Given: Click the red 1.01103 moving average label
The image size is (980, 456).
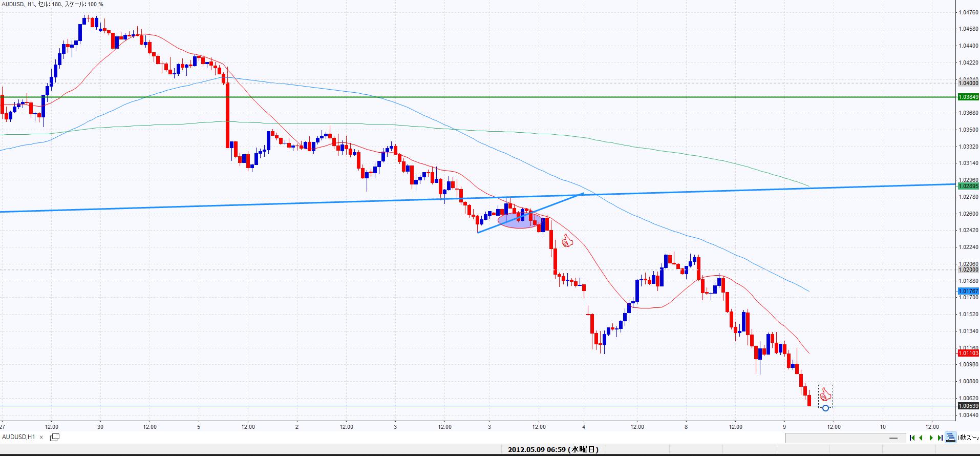Looking at the screenshot, I should [968, 353].
